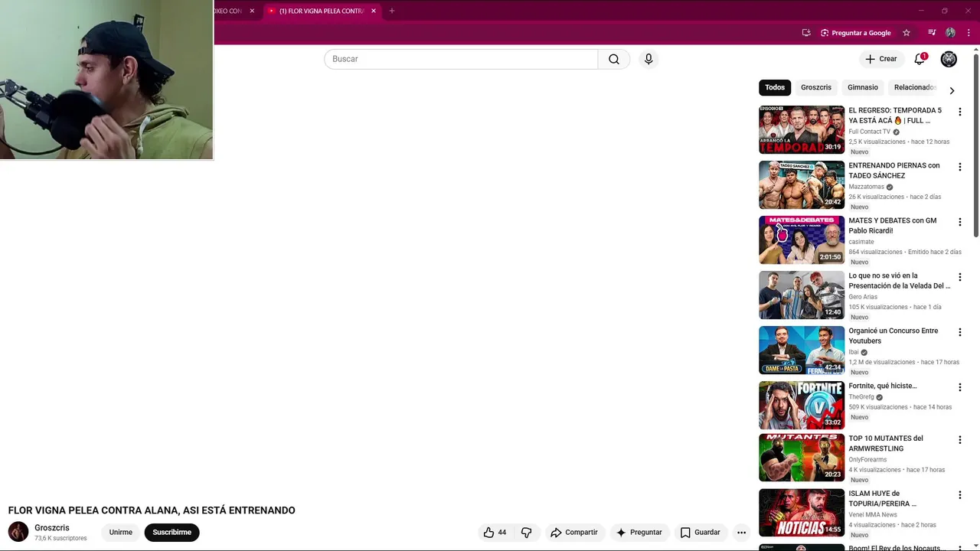
Task: Open Full Contact TV channel link
Action: point(870,132)
